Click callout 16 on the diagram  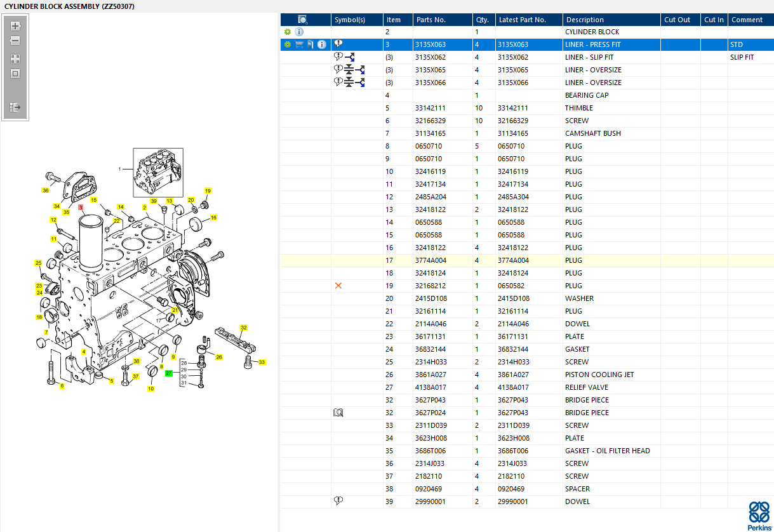(213, 218)
